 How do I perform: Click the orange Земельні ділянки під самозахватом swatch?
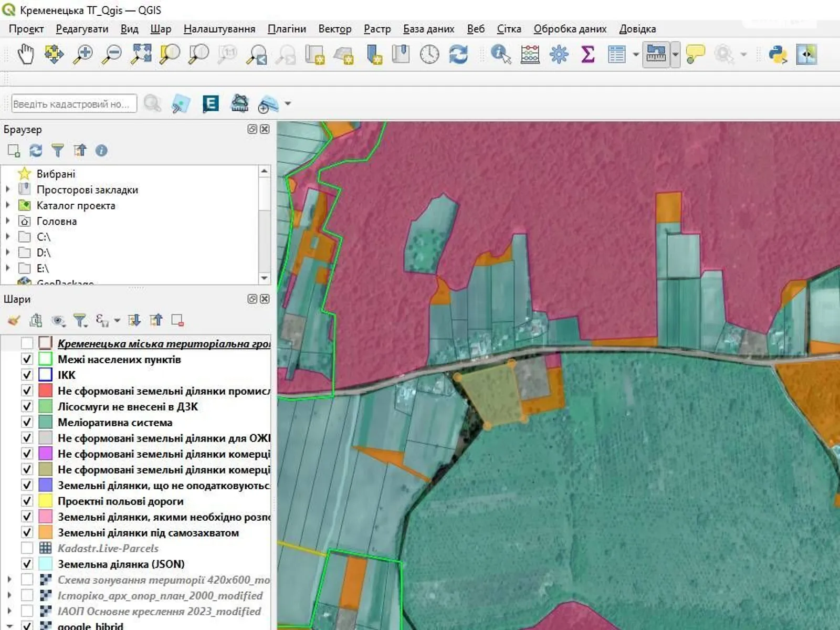coord(46,532)
